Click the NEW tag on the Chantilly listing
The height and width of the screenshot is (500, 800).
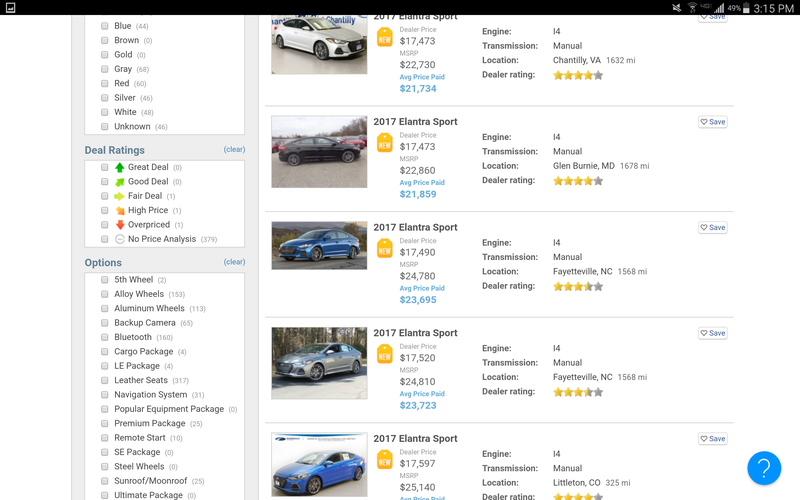pyautogui.click(x=385, y=37)
